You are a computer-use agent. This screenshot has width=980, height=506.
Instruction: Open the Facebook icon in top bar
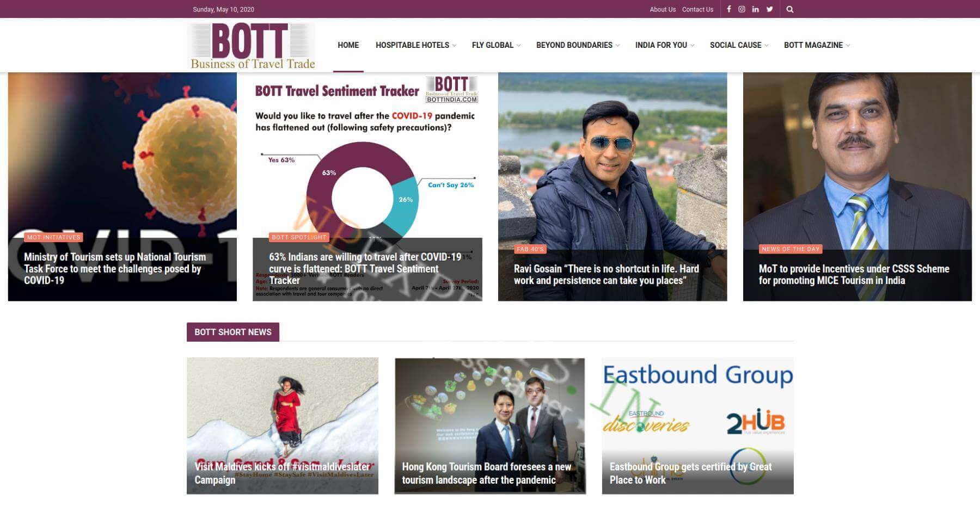tap(728, 9)
